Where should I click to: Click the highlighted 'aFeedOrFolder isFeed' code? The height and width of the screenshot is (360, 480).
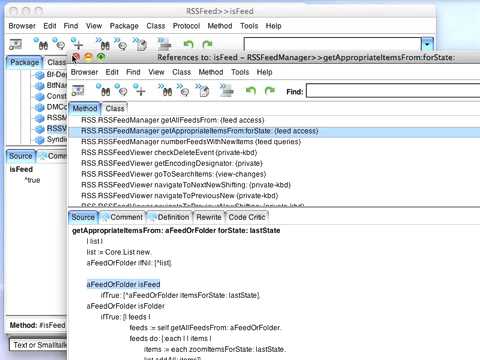pyautogui.click(x=123, y=284)
